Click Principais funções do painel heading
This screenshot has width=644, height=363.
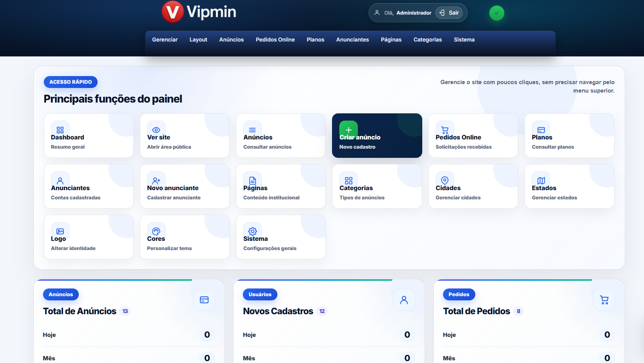[113, 99]
